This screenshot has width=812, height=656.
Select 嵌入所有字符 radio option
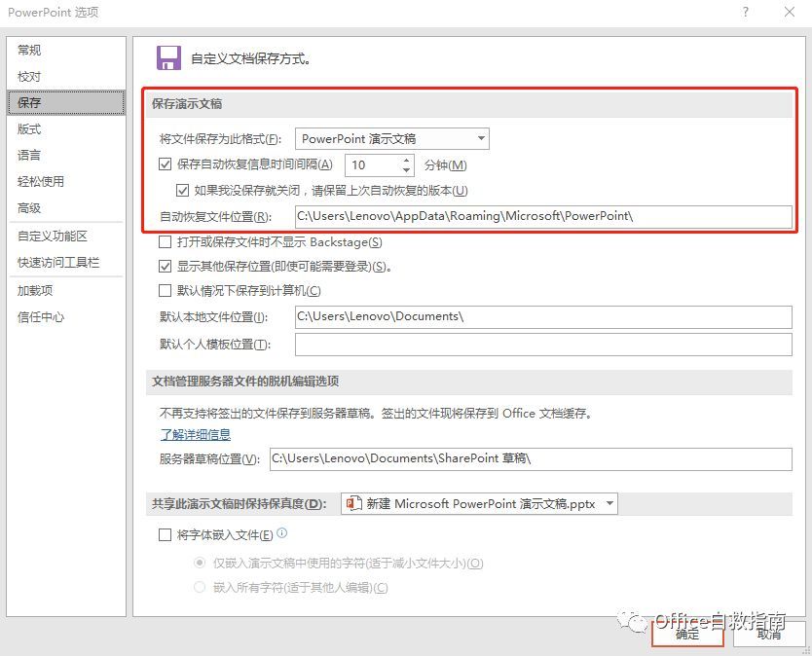(200, 587)
